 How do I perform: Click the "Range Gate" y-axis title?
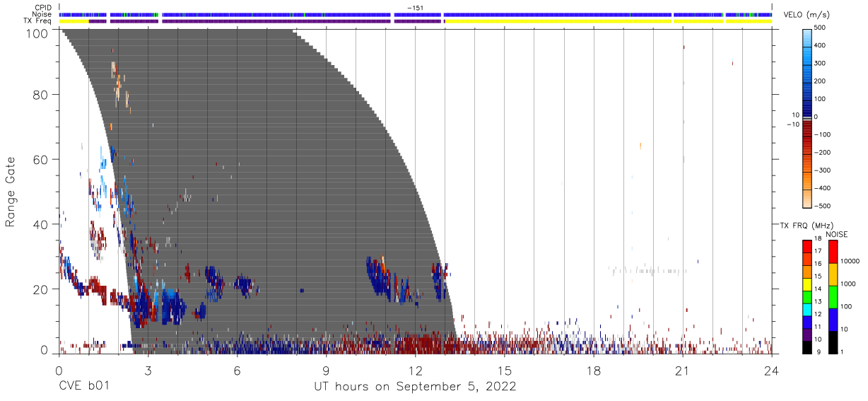pos(11,191)
